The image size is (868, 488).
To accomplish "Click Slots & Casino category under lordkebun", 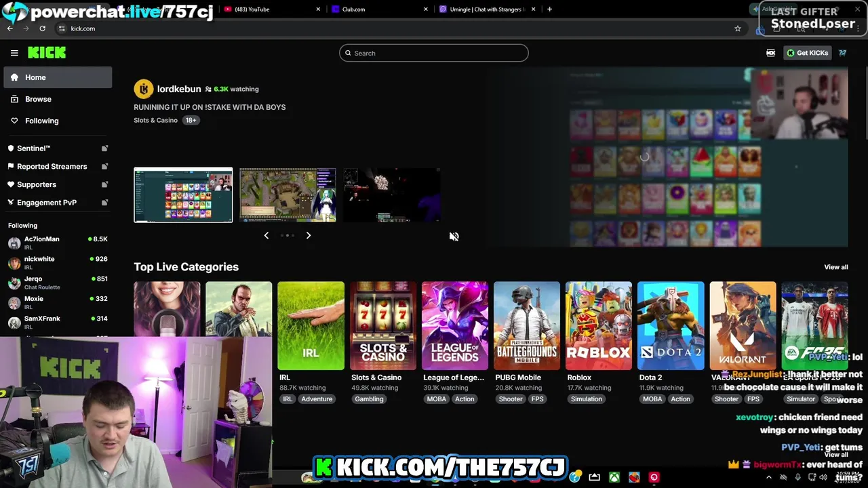I will point(155,120).
